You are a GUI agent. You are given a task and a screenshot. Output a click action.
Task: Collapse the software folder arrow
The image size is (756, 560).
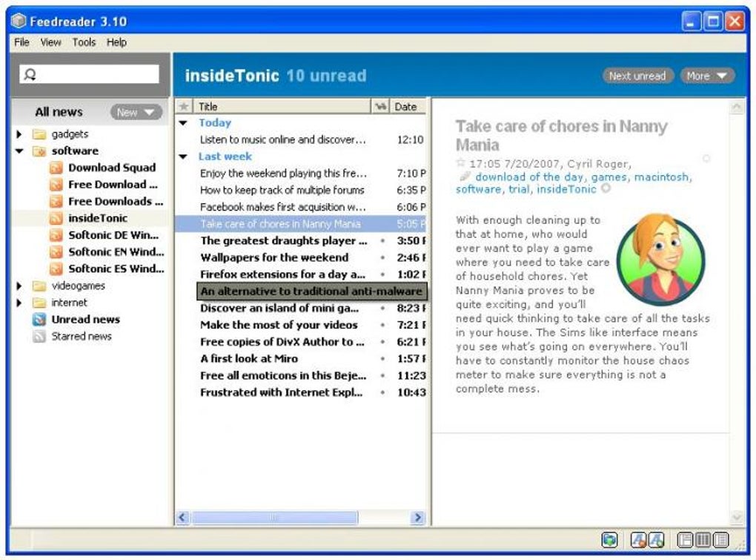[19, 151]
